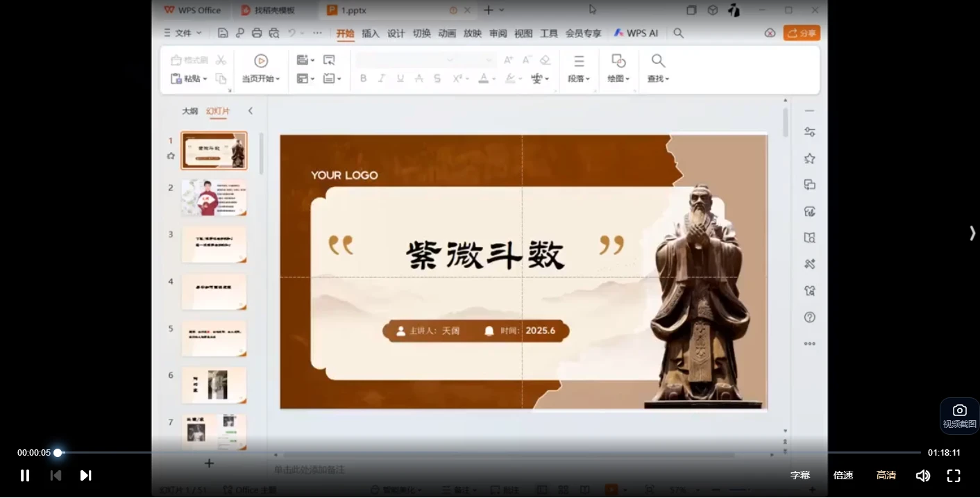Skip to the next video
Screen dimensions: 980x498
pos(85,476)
